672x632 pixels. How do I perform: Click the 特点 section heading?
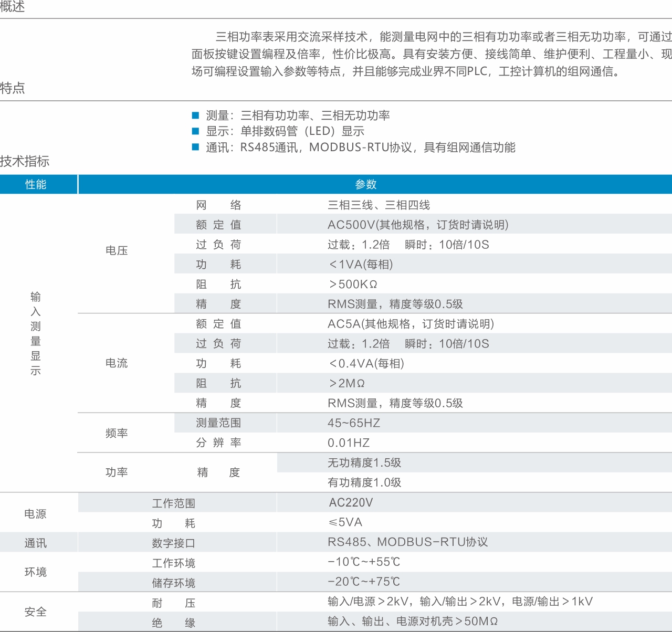pyautogui.click(x=12, y=88)
